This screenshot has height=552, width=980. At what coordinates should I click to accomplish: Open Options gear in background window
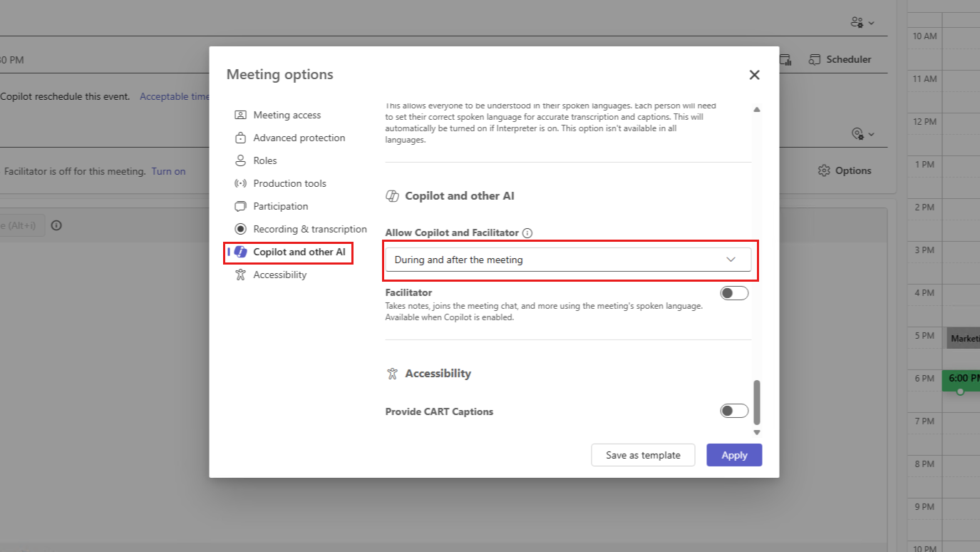point(845,170)
